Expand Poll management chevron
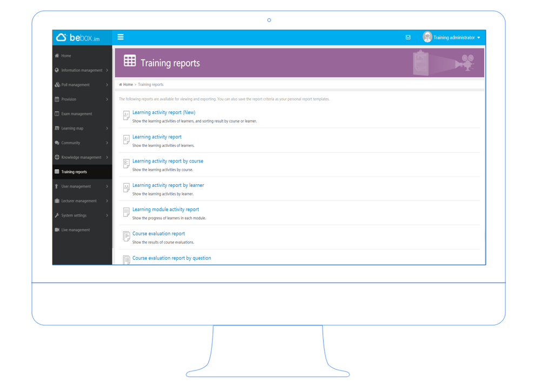Screen dimensions: 547x392 (107, 85)
